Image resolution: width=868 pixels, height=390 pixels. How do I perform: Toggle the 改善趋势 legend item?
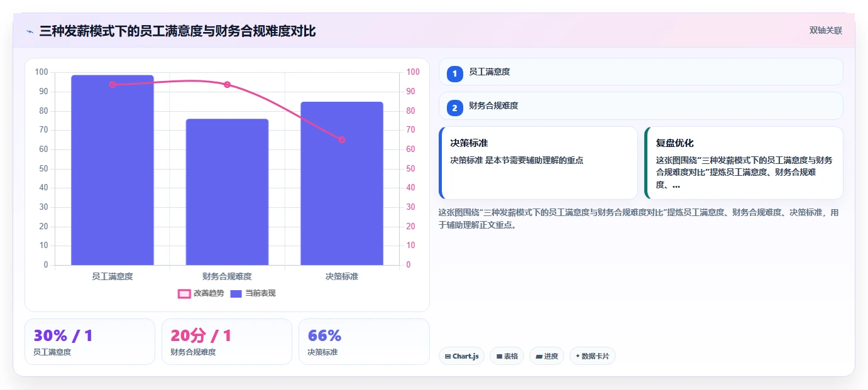(201, 293)
